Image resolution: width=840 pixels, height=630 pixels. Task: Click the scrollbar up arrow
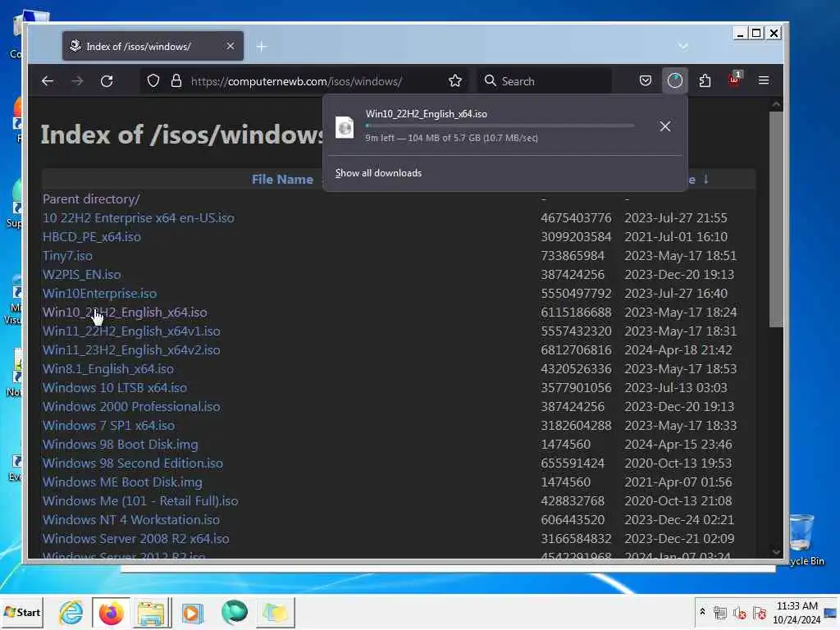(776, 104)
